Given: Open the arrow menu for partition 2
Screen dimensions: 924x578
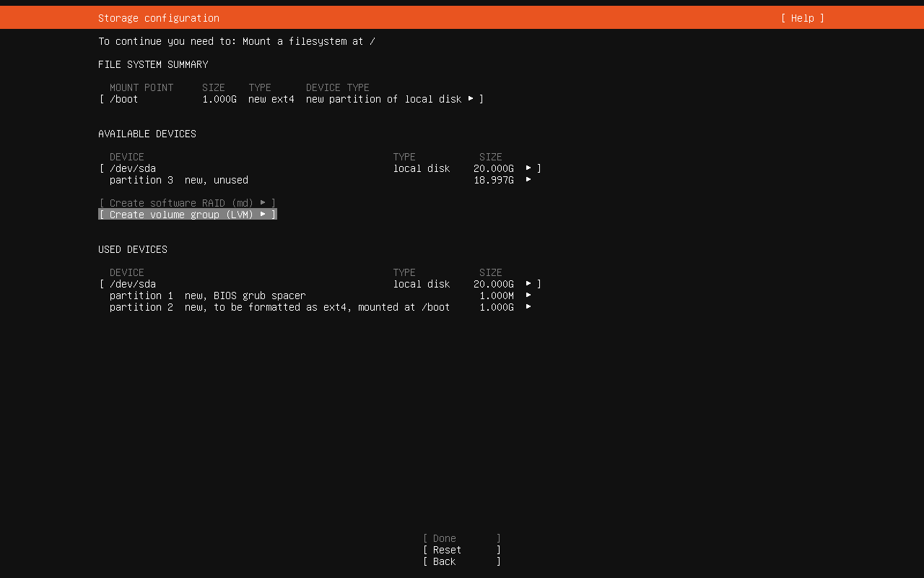Looking at the screenshot, I should click(528, 307).
